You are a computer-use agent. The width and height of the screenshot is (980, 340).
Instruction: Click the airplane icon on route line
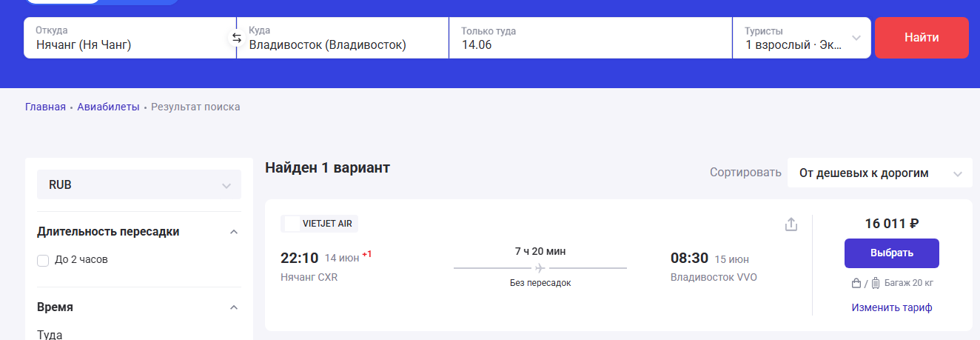click(x=540, y=267)
